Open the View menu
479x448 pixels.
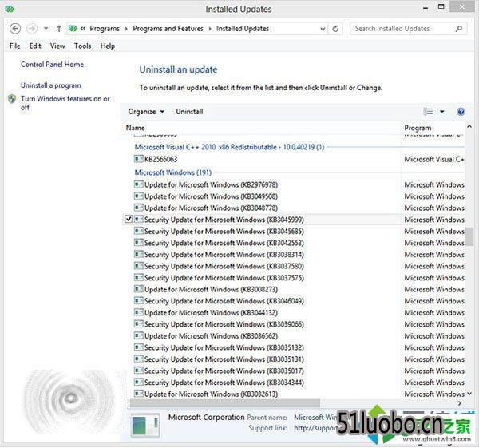(x=57, y=46)
